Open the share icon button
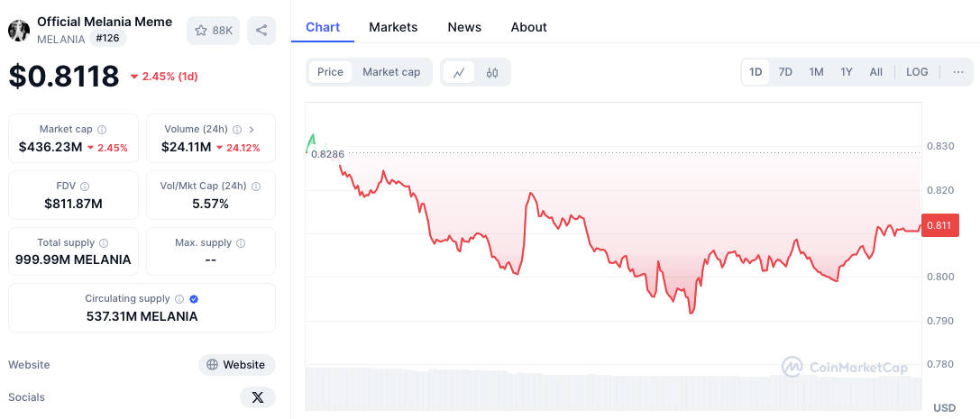 261,31
